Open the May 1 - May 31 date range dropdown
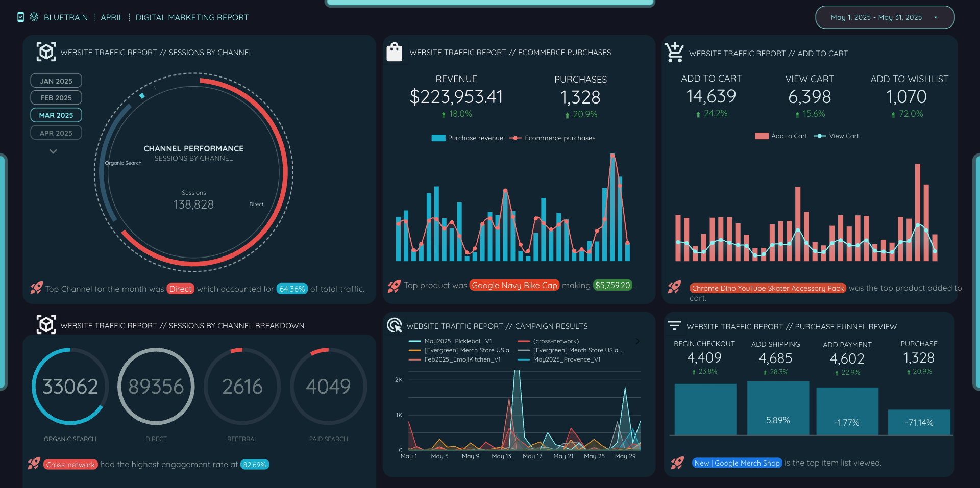The width and height of the screenshot is (980, 488). pos(885,17)
